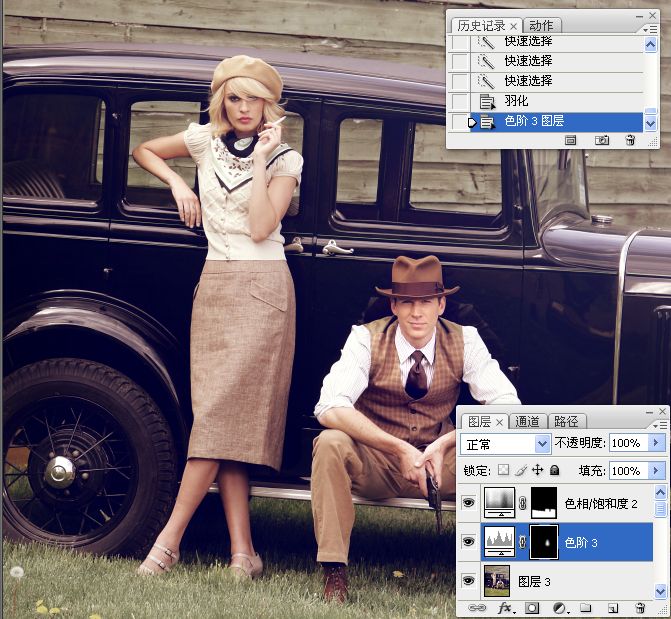
Task: Select the 羽化 history state
Action: click(x=556, y=101)
